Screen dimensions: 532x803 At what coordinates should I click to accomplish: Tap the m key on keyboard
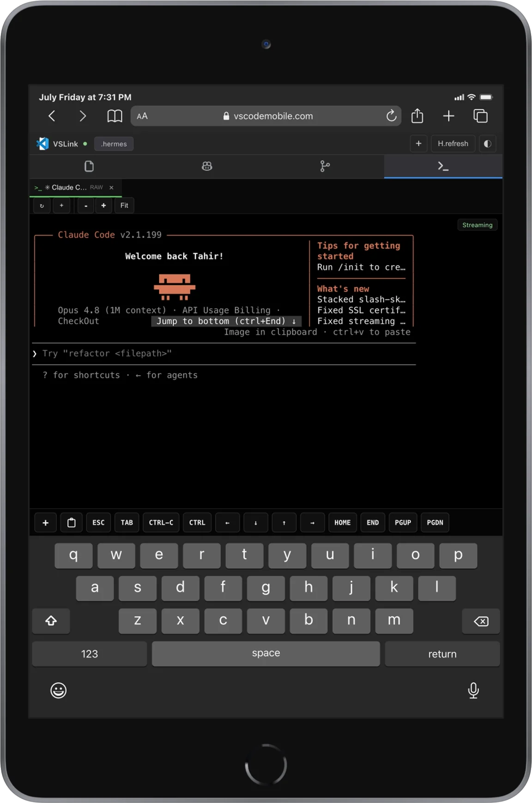394,621
